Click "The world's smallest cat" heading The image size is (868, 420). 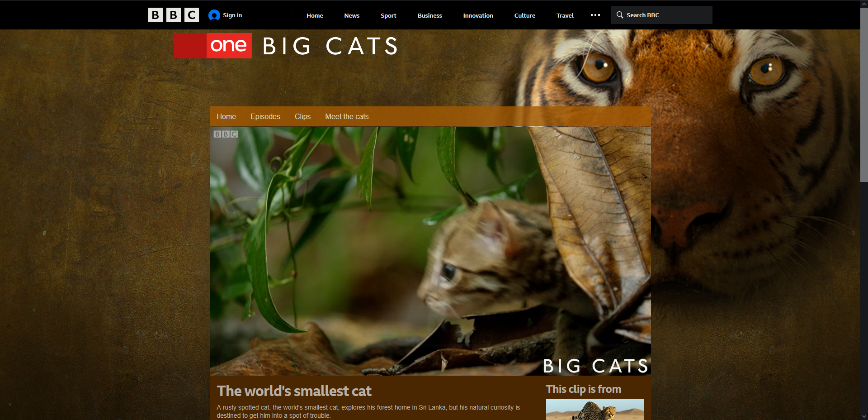coord(294,391)
